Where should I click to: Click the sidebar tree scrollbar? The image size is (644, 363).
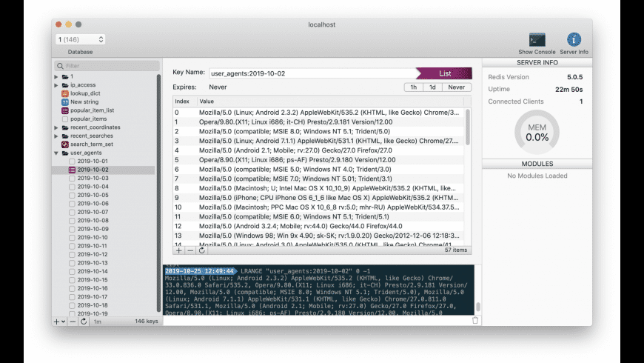point(158,193)
